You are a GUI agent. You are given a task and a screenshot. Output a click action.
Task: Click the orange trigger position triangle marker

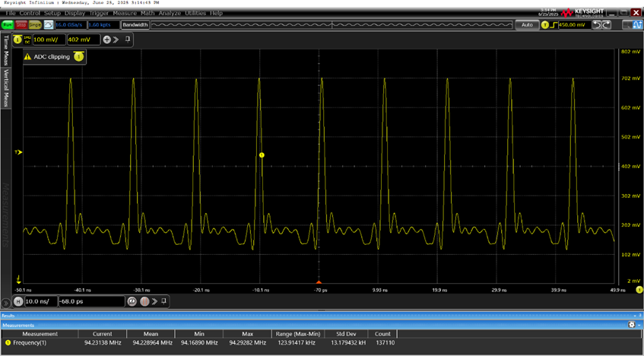pos(319,282)
